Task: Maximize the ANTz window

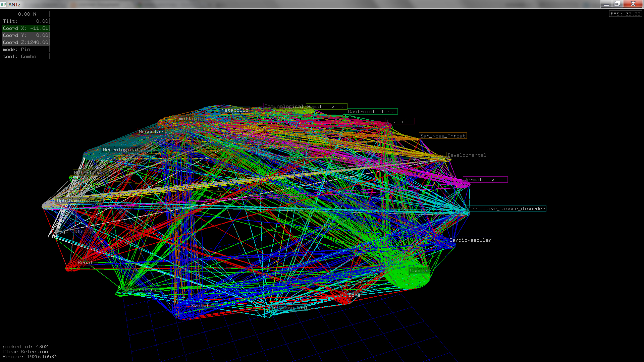Action: pyautogui.click(x=617, y=4)
